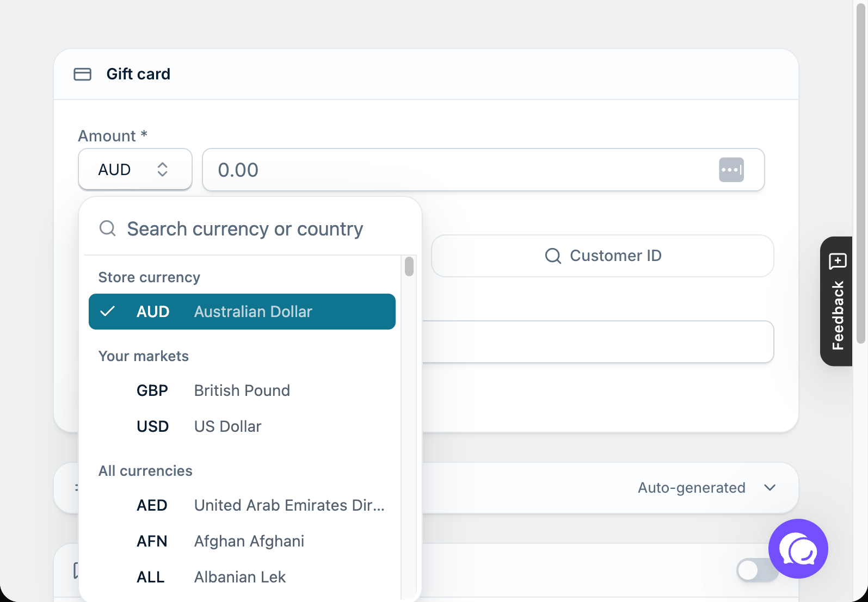Toggle the switch at the bottom right
The height and width of the screenshot is (602, 868).
[757, 570]
